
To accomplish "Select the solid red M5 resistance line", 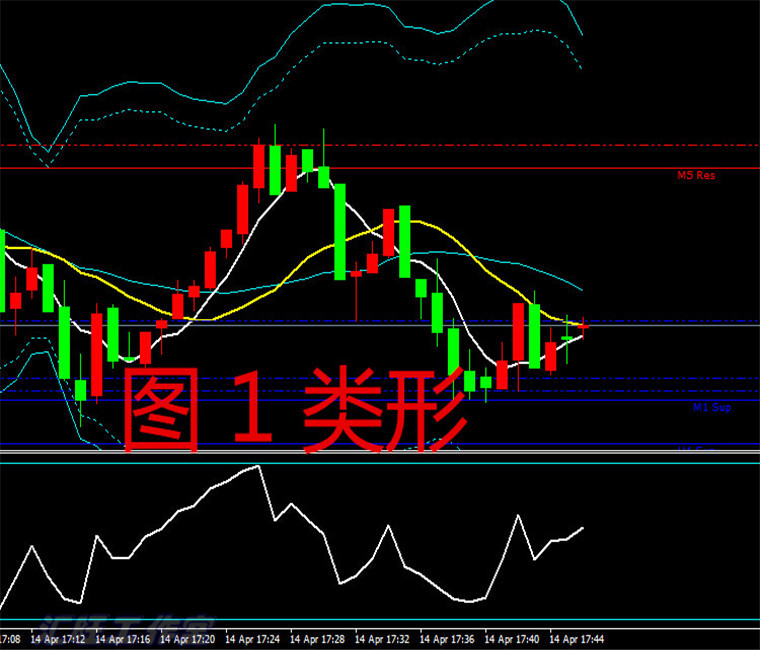I will tap(500, 168).
